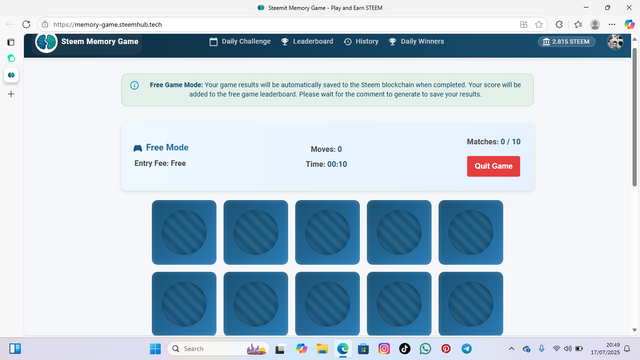
Task: Flip the third card in the top row
Action: click(x=327, y=232)
